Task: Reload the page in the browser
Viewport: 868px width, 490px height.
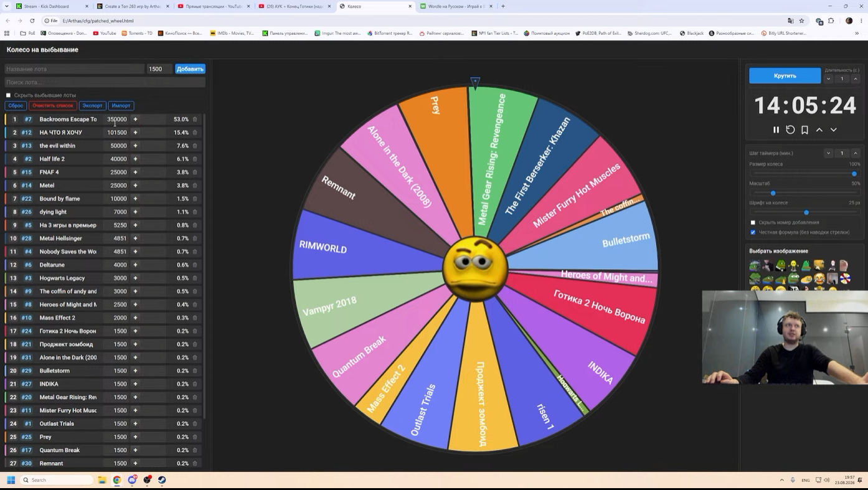Action: point(32,21)
